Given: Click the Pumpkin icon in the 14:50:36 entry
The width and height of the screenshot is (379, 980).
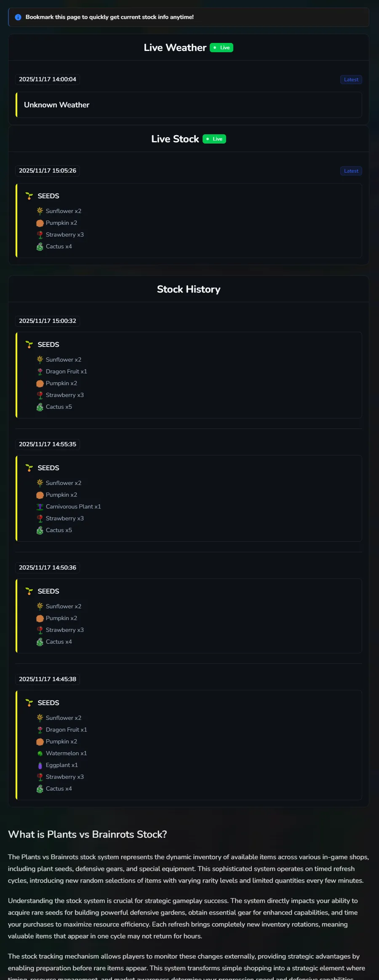Looking at the screenshot, I should [x=40, y=618].
